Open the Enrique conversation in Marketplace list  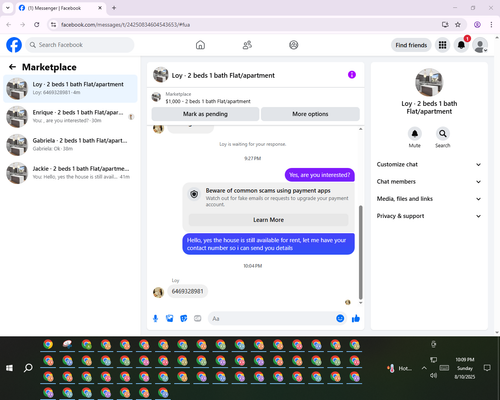click(x=70, y=117)
